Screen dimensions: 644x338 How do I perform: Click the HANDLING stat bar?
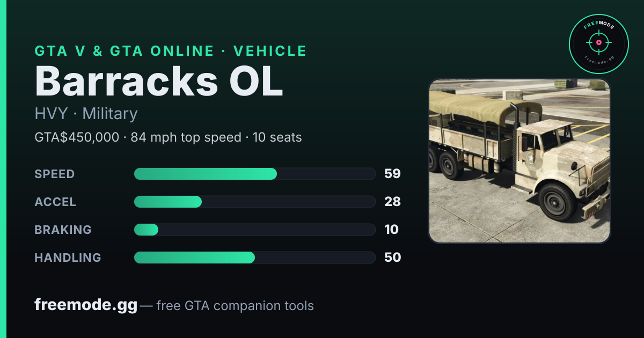click(x=254, y=258)
